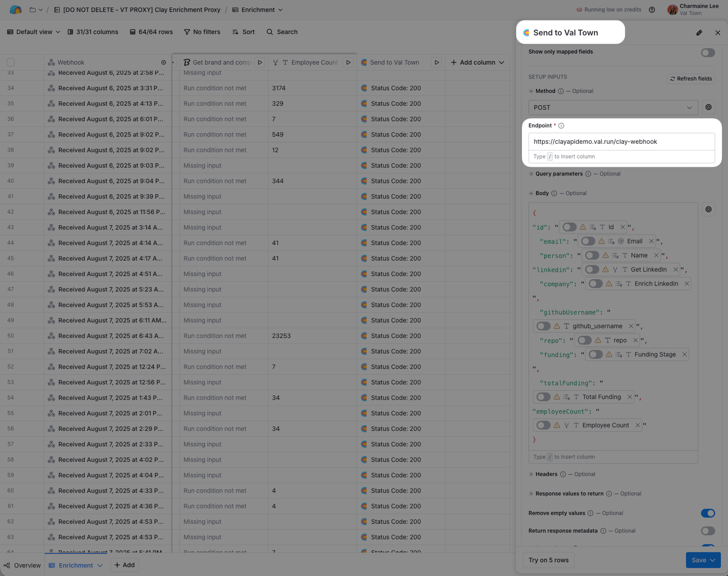Screen dimensions: 728x576
Task: Remove the Employee Count token from body
Action: [637, 425]
